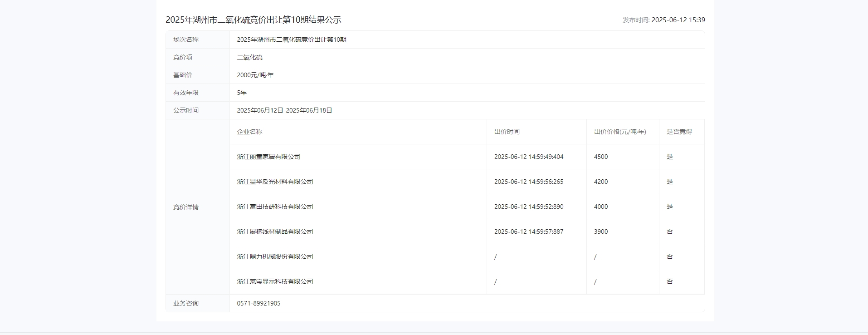This screenshot has height=335, width=868.
Task: Click the 竞价详情 label
Action: pos(186,207)
